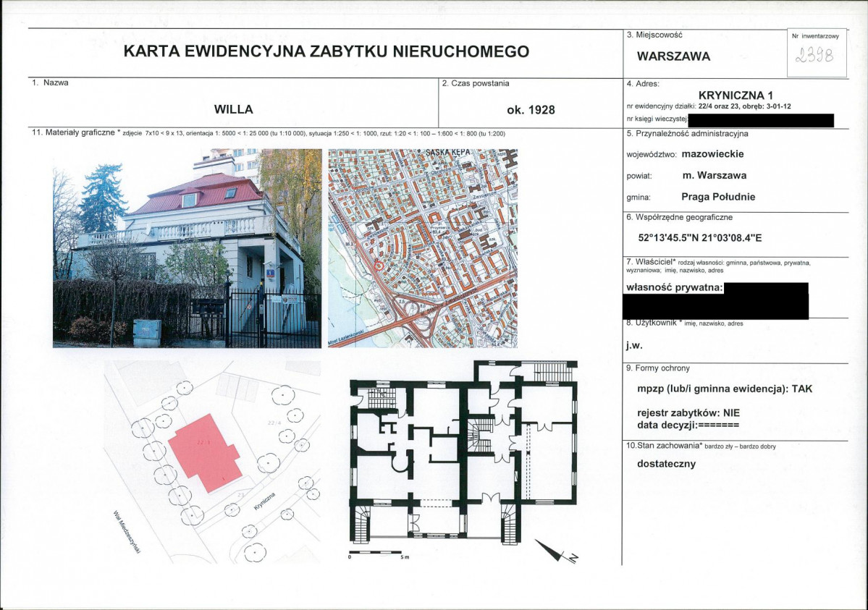868x610 pixels.
Task: Click the address KRYNICZNA 1
Action: click(x=736, y=96)
